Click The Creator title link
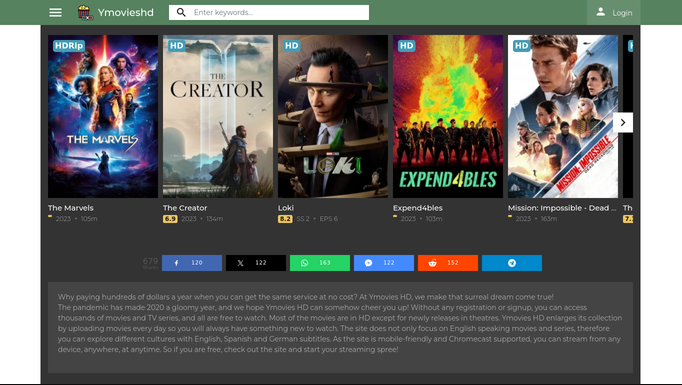The height and width of the screenshot is (385, 682). (185, 208)
